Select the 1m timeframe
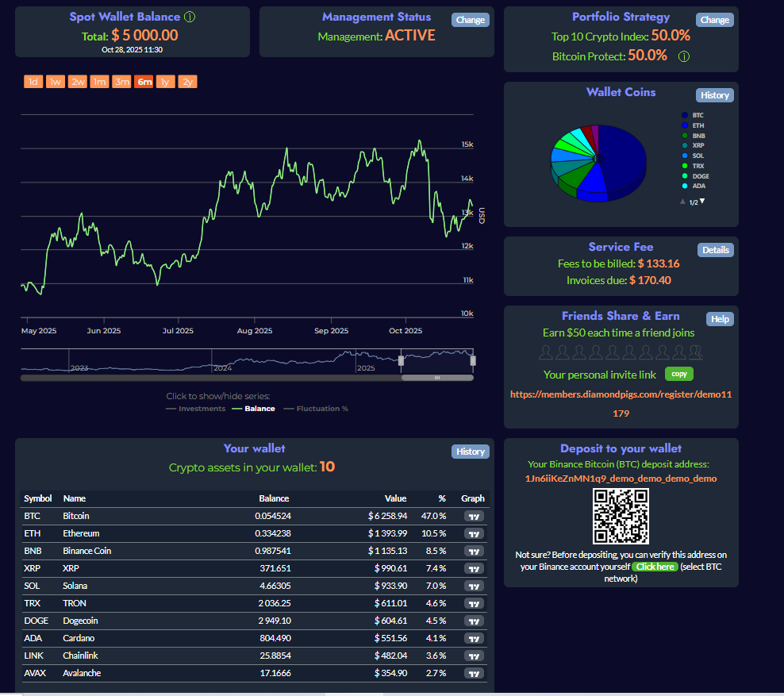 click(x=99, y=81)
